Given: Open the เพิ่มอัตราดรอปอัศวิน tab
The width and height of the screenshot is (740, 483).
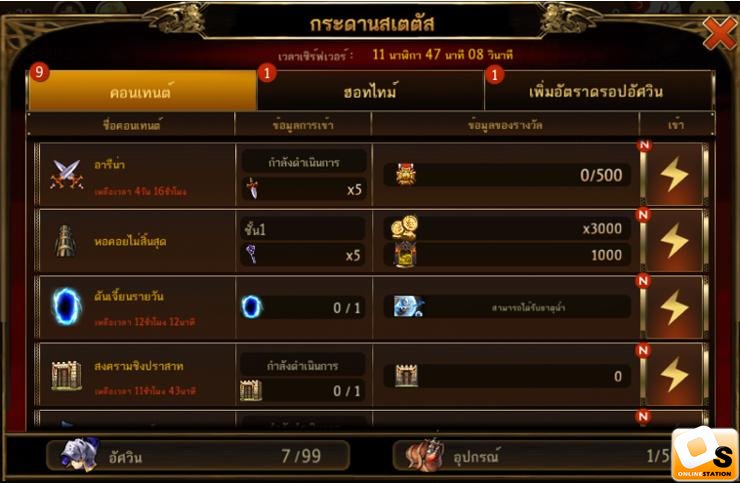Looking at the screenshot, I should [x=598, y=91].
